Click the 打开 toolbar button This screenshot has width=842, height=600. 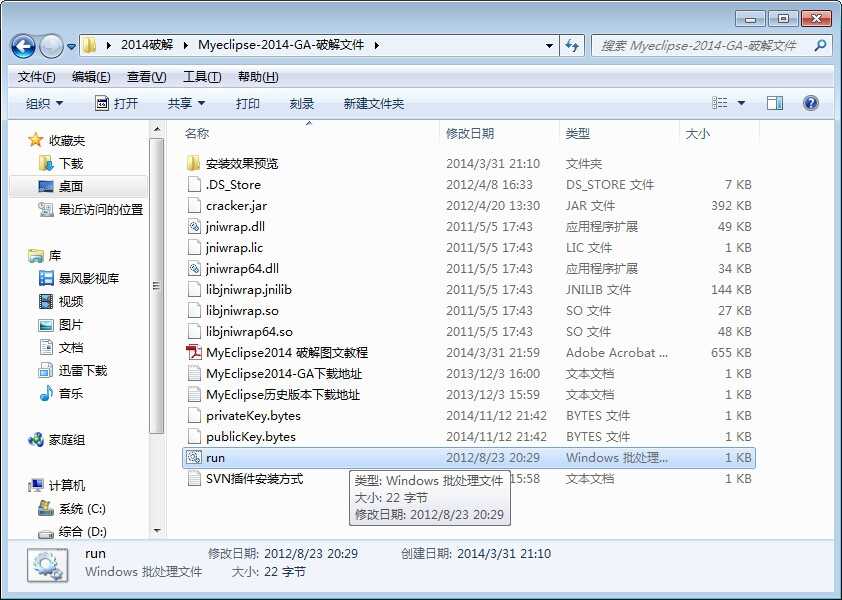pos(117,103)
